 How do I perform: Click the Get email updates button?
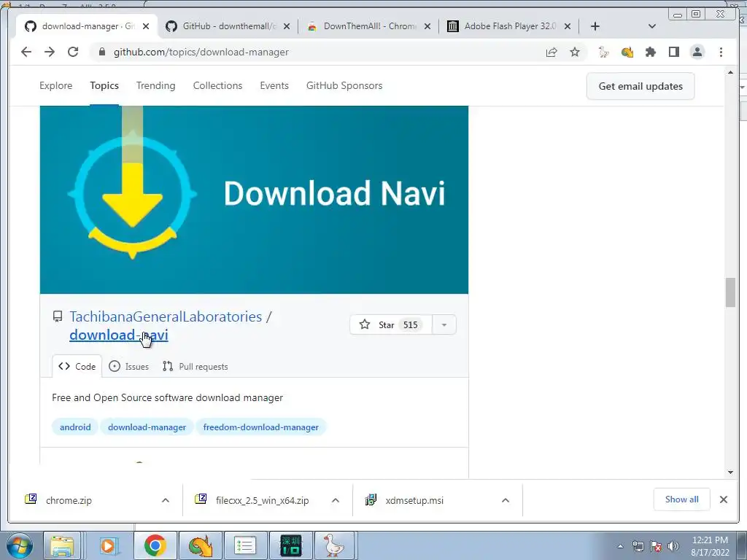[x=640, y=86]
